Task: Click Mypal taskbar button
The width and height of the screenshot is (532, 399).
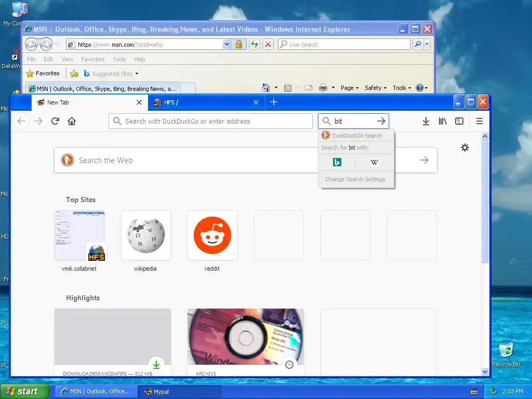Action: [180, 392]
